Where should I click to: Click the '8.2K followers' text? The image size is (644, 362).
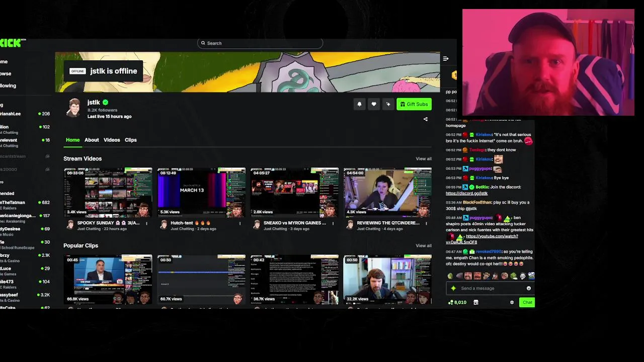click(102, 110)
